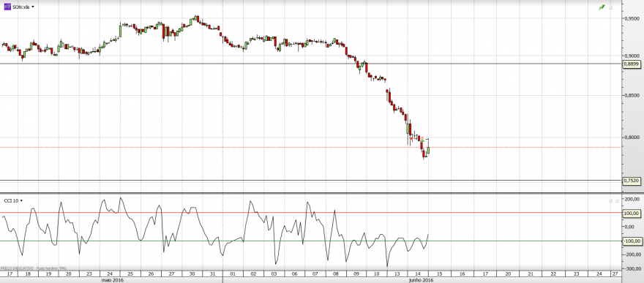
Task: Open the CCI 10 indicator dropdown
Action: click(21, 200)
